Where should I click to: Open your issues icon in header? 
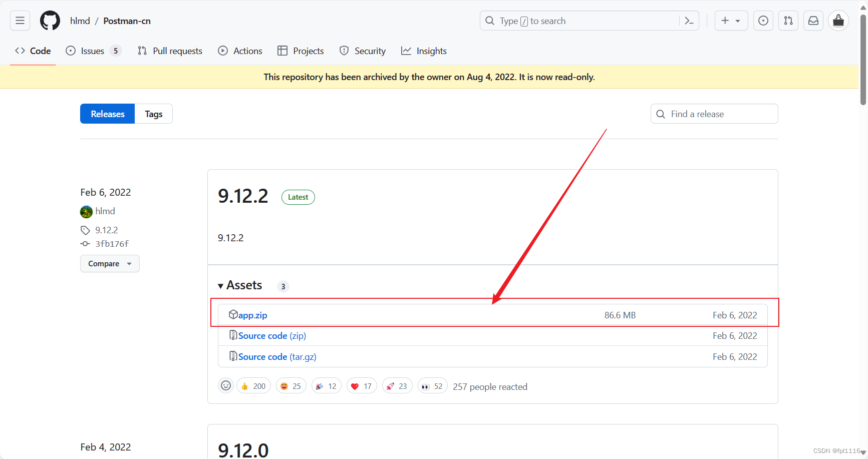(763, 21)
